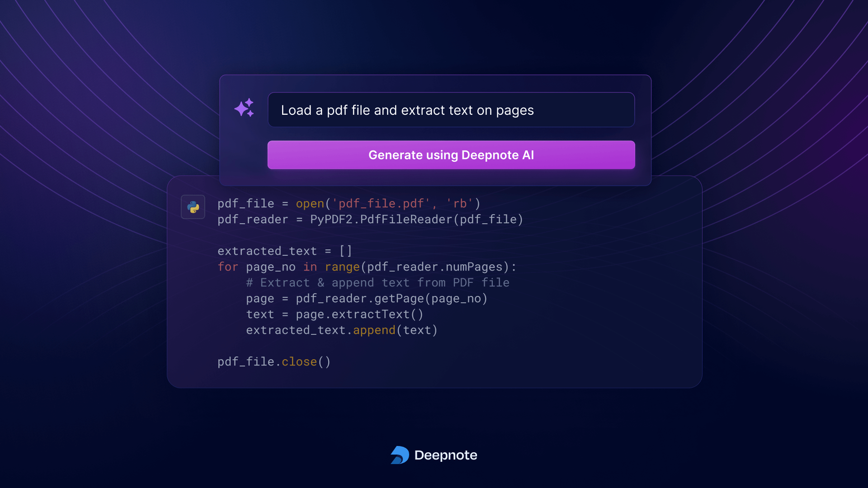Focus the prompt field 'Load a pdf file…'

pos(451,110)
